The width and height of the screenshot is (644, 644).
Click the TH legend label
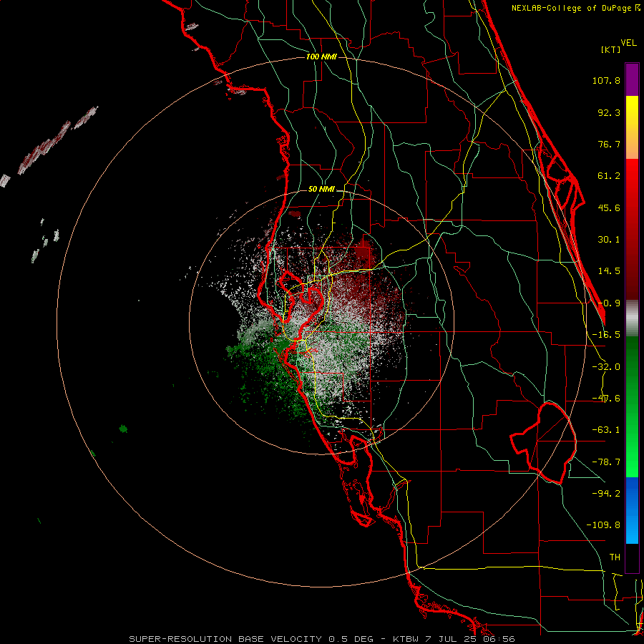click(615, 557)
